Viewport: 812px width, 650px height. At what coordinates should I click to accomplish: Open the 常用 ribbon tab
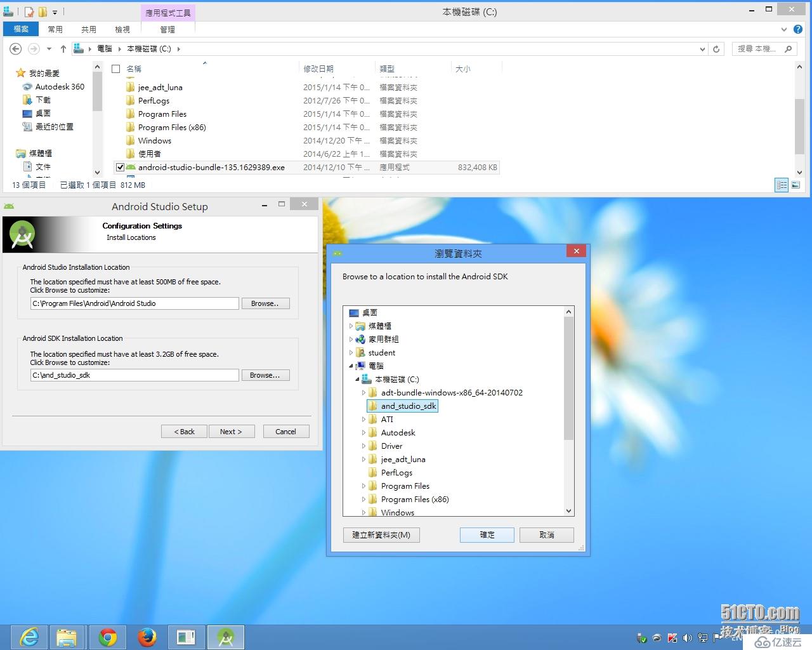(x=55, y=29)
